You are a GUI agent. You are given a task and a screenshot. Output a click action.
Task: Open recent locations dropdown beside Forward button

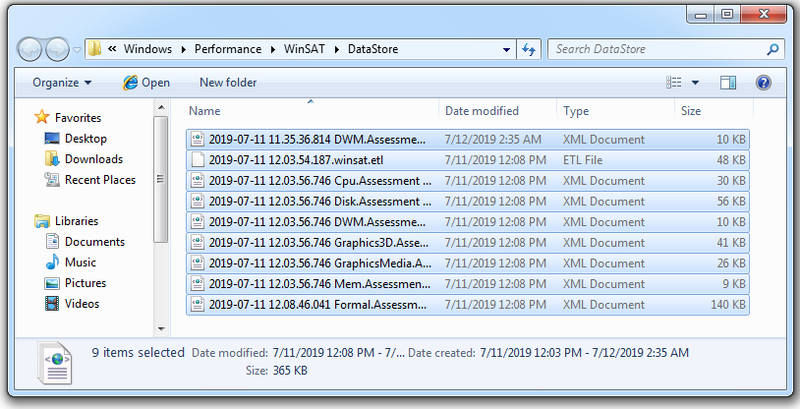click(77, 50)
